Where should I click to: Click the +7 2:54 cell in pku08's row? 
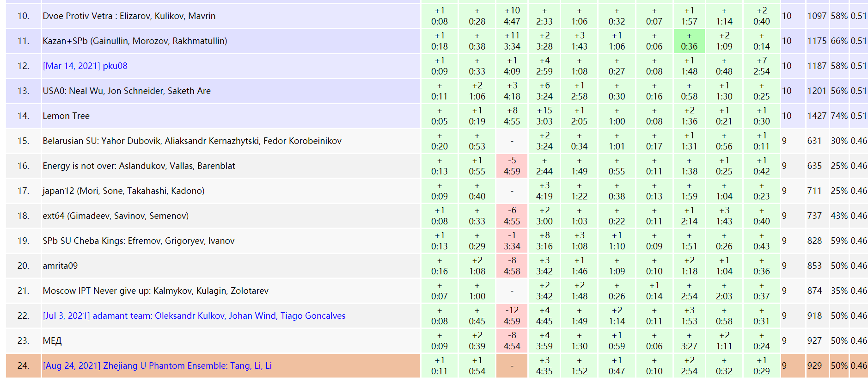click(761, 66)
